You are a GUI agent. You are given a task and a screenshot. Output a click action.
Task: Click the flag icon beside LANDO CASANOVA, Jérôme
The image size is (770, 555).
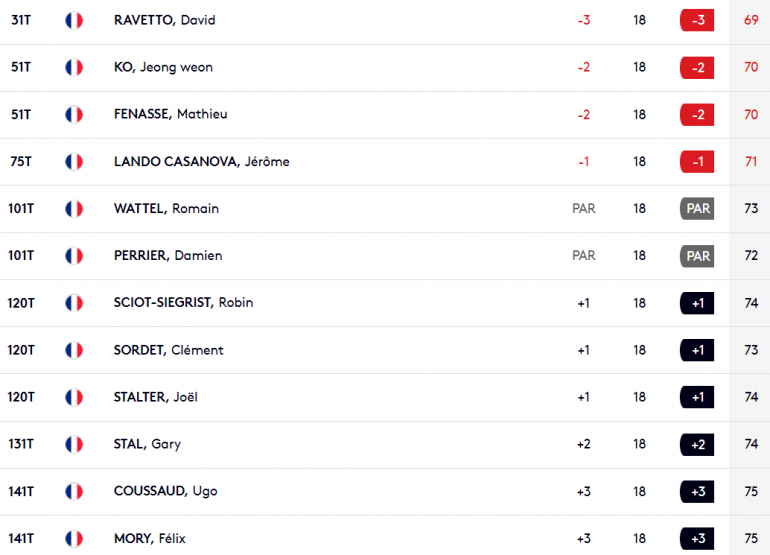pos(74,162)
